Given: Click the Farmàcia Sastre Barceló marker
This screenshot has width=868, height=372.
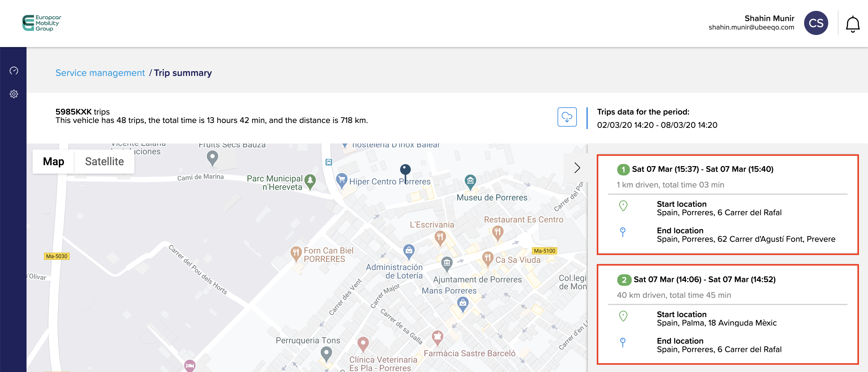Looking at the screenshot, I should pyautogui.click(x=437, y=336).
